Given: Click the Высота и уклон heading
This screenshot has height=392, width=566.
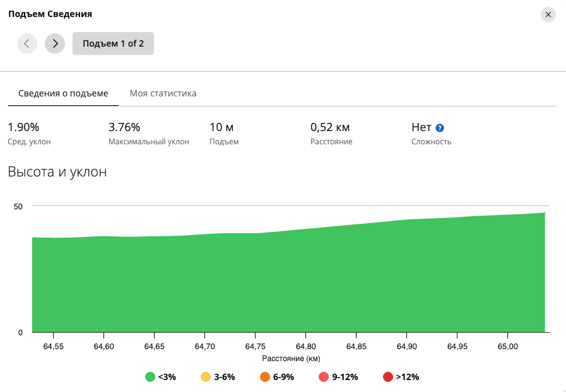Looking at the screenshot, I should click(57, 171).
